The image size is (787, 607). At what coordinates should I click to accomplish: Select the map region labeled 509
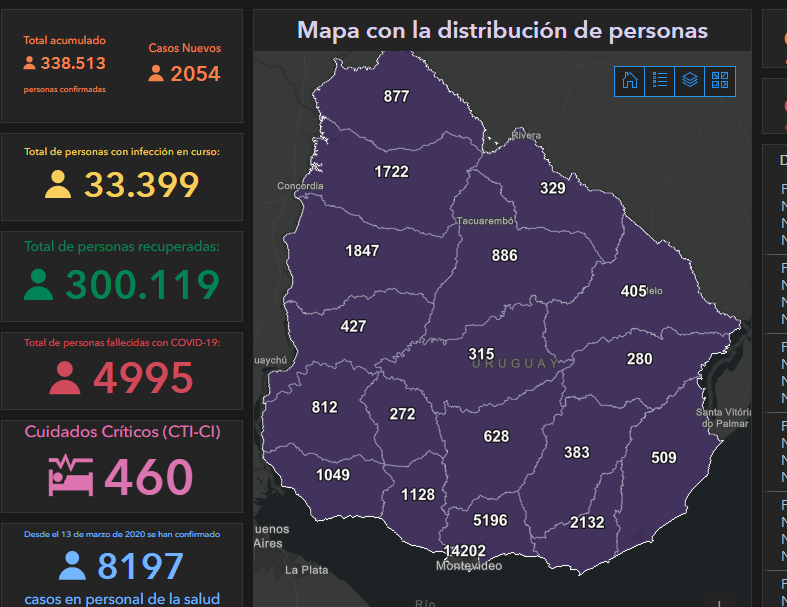pos(664,457)
